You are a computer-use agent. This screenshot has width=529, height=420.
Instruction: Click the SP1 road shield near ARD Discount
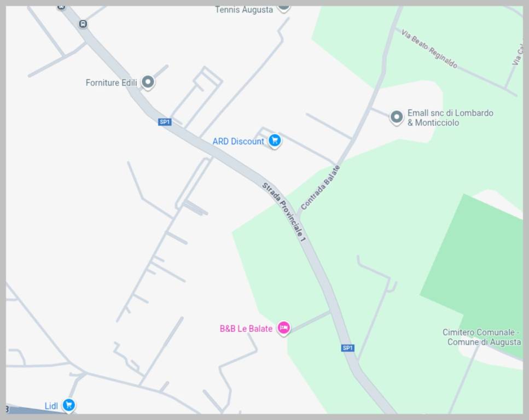coord(165,122)
